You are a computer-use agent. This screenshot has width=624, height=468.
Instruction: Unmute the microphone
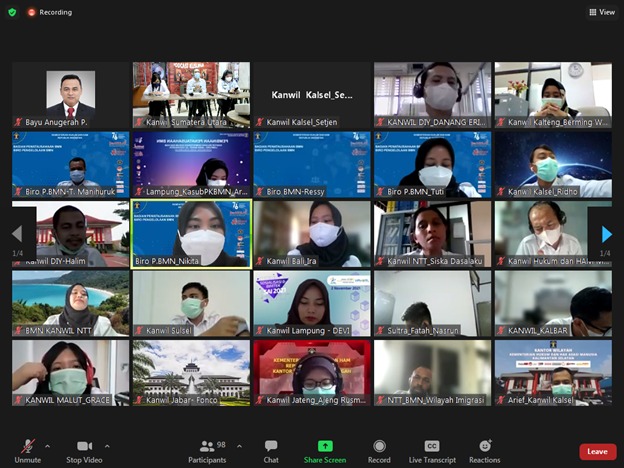click(27, 449)
